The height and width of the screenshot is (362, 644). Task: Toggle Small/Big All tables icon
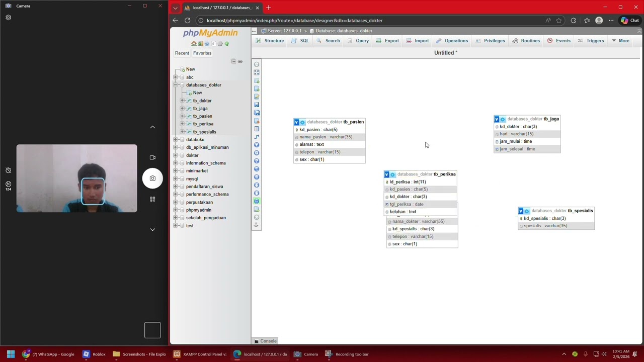(x=257, y=185)
